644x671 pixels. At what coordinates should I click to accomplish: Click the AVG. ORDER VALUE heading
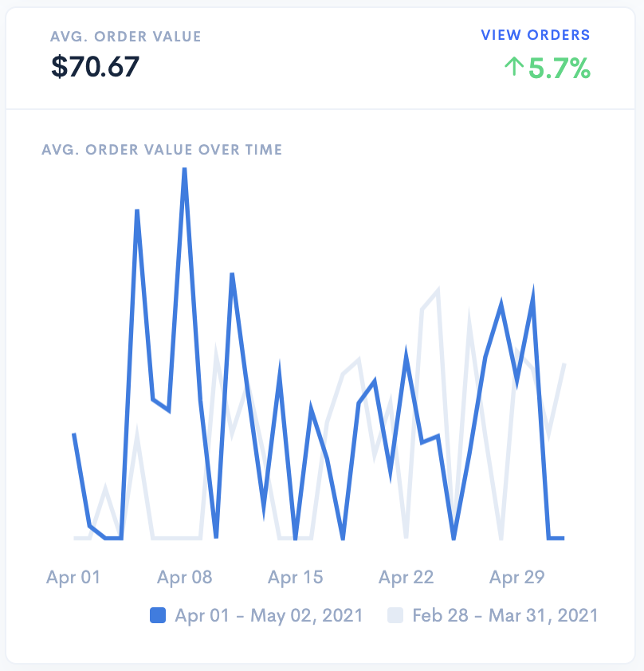pos(125,37)
